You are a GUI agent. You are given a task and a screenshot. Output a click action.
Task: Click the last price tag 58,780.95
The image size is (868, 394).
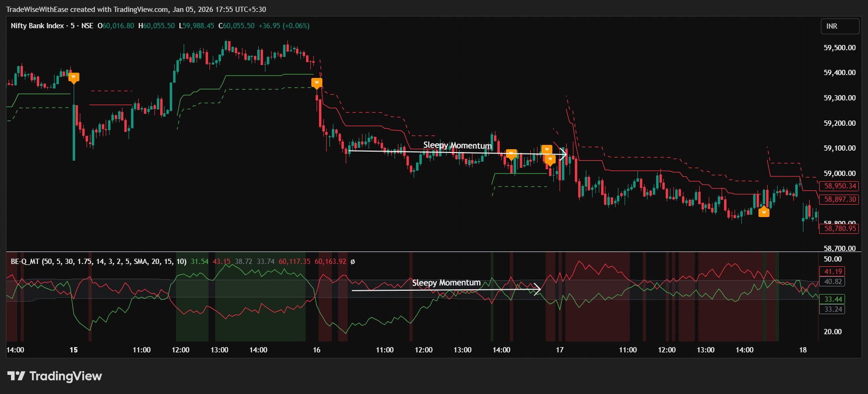coord(840,229)
